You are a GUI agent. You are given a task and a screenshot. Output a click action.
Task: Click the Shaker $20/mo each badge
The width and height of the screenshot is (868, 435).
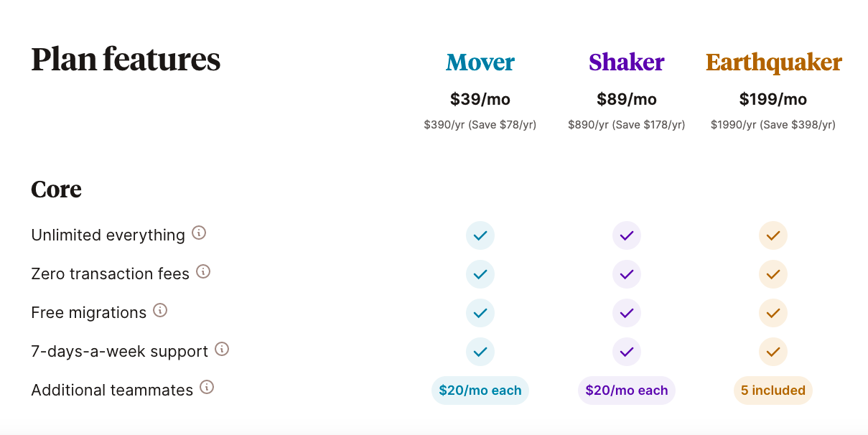pyautogui.click(x=627, y=390)
